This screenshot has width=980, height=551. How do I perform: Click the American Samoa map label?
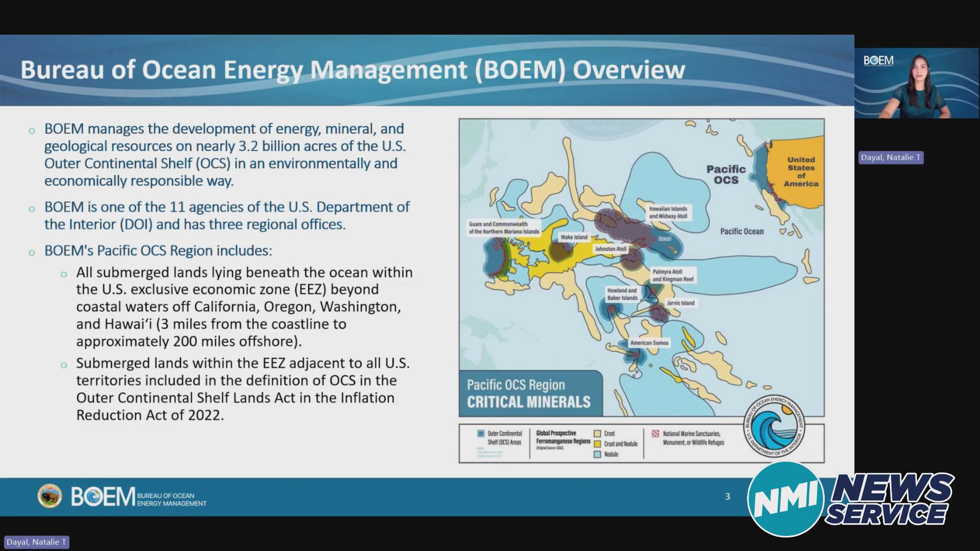(649, 343)
